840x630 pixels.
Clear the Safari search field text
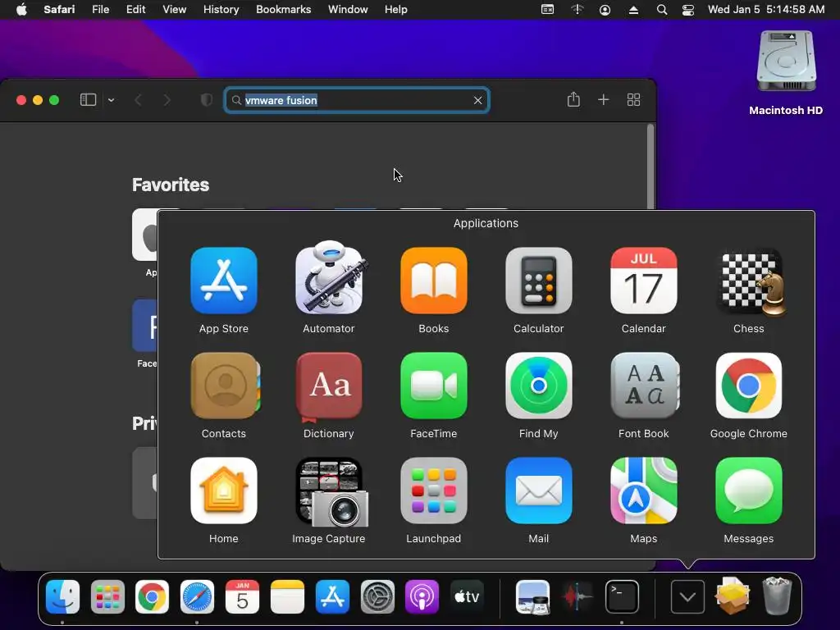pos(478,100)
